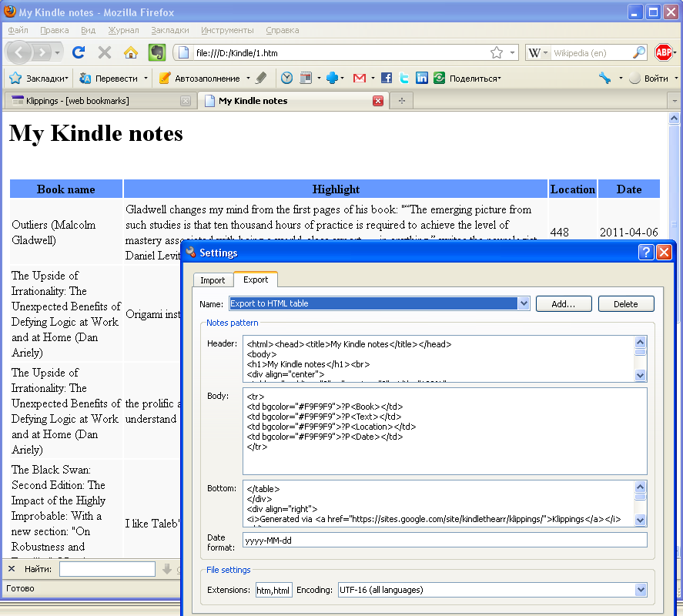Open the Правка menu
This screenshot has height=616, width=683.
click(55, 30)
